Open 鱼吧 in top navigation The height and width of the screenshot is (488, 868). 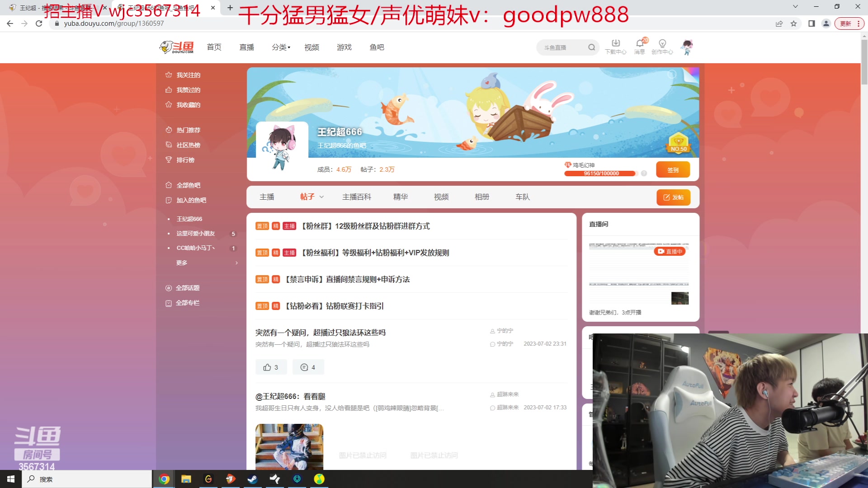tap(377, 47)
